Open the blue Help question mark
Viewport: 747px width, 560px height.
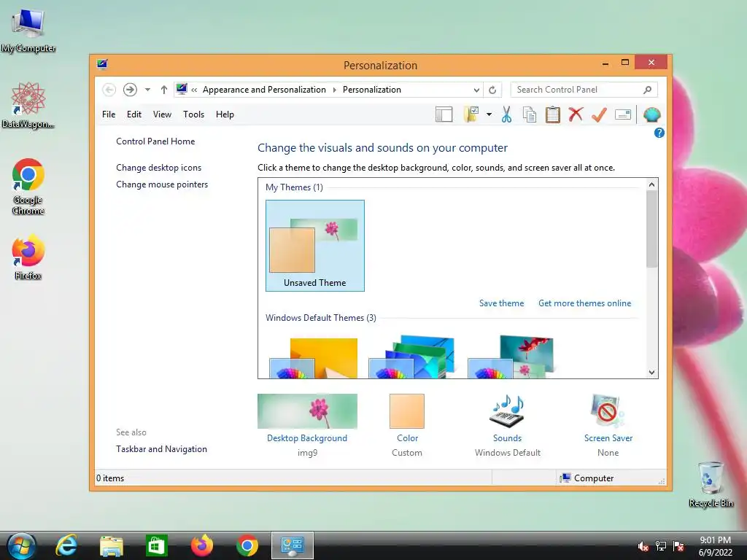click(x=659, y=133)
